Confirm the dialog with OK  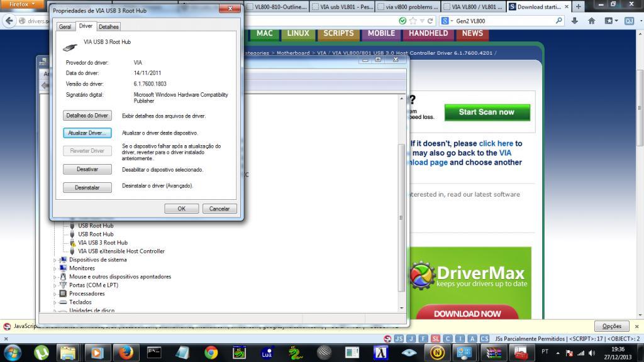point(182,209)
